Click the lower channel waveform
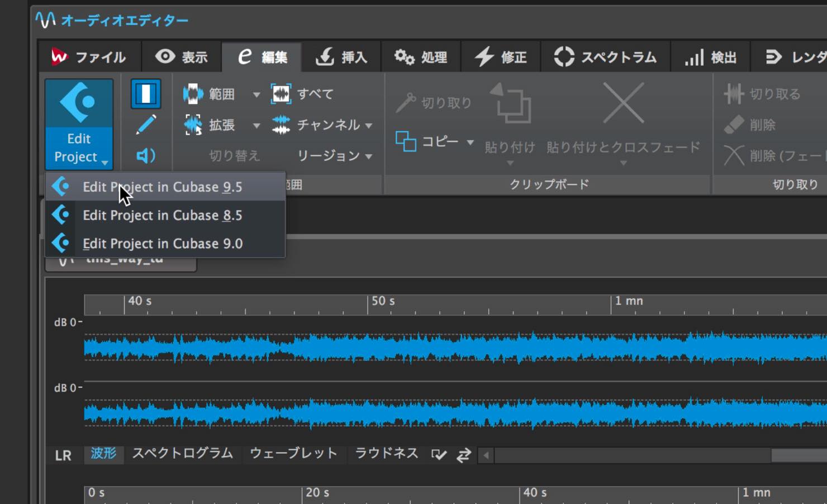This screenshot has width=827, height=504. click(x=455, y=413)
